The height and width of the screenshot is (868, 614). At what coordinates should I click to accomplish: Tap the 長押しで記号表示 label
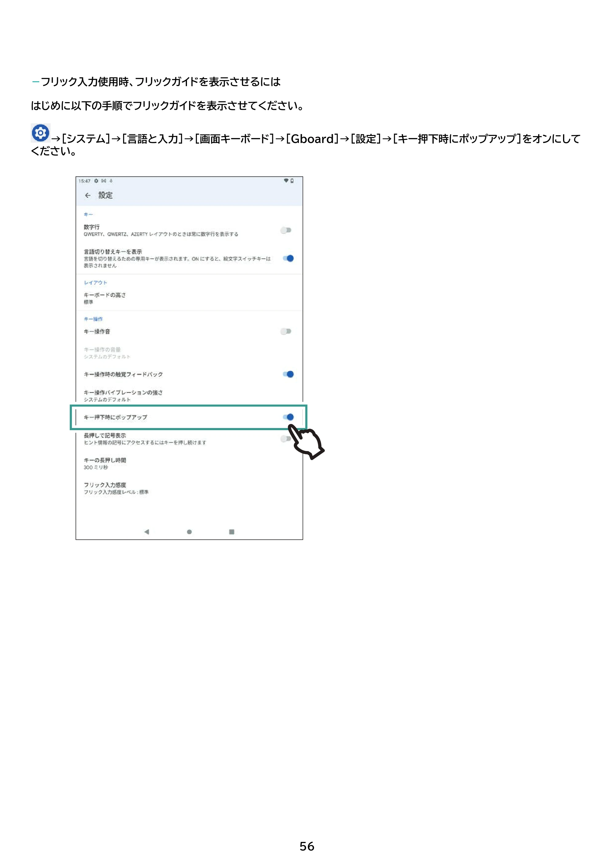coord(105,435)
